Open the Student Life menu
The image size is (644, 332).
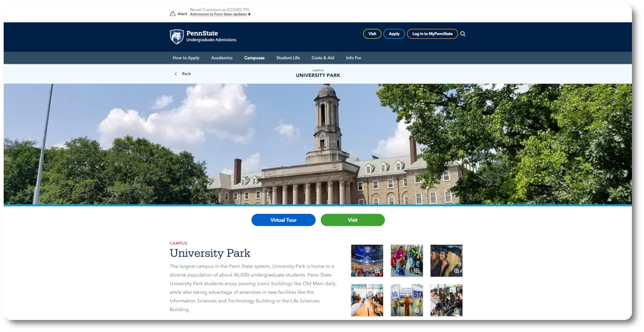pyautogui.click(x=288, y=58)
